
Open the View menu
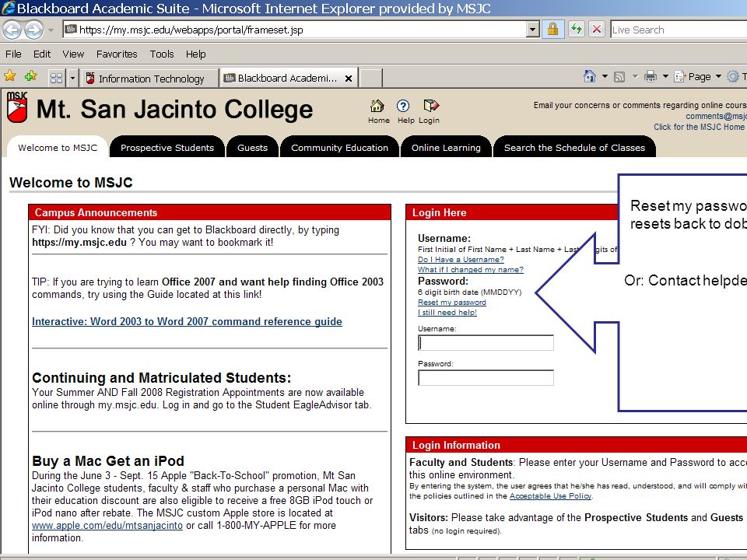tap(73, 54)
